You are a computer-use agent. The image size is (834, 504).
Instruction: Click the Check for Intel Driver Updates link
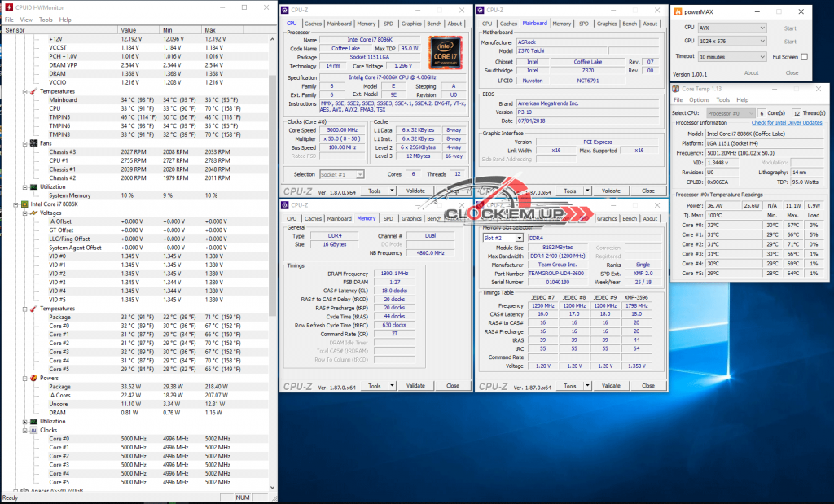(786, 122)
